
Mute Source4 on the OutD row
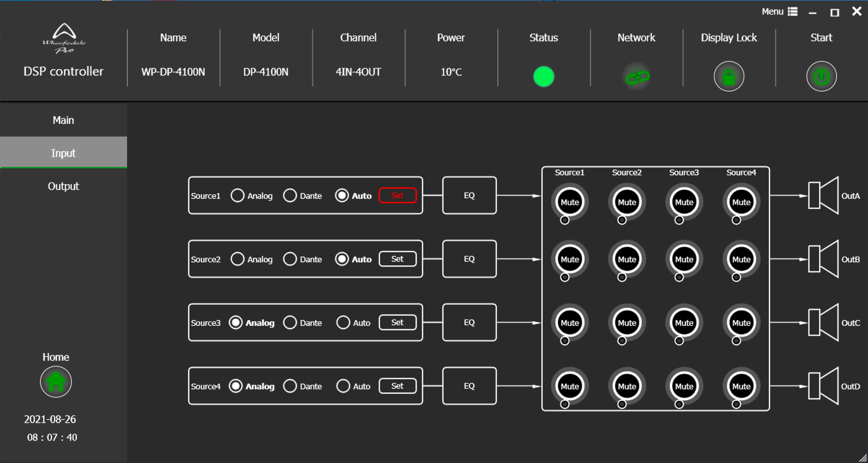741,386
